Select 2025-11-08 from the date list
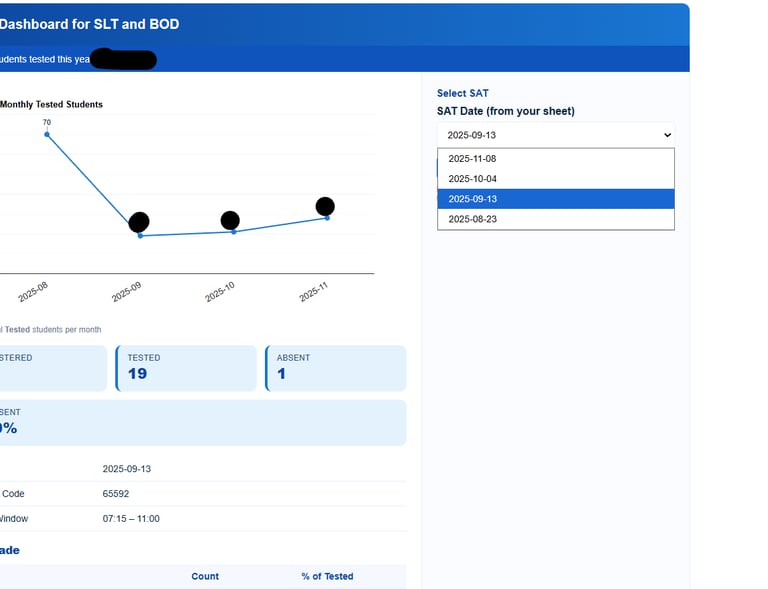The width and height of the screenshot is (768, 589). click(555, 159)
